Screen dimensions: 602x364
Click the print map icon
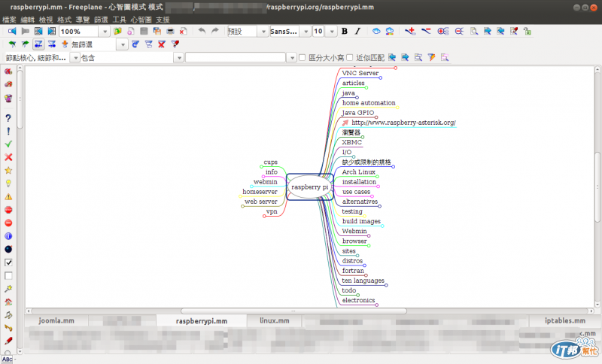(x=170, y=31)
